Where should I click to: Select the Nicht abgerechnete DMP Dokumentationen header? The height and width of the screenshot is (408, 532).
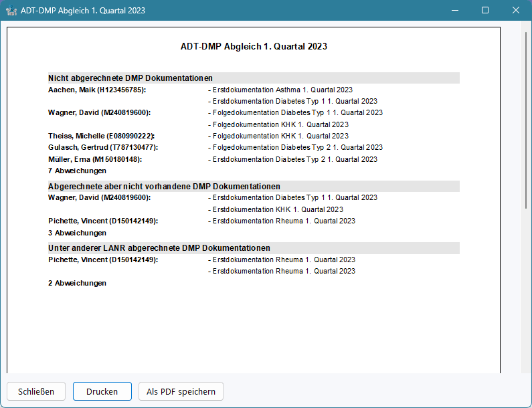pyautogui.click(x=130, y=78)
